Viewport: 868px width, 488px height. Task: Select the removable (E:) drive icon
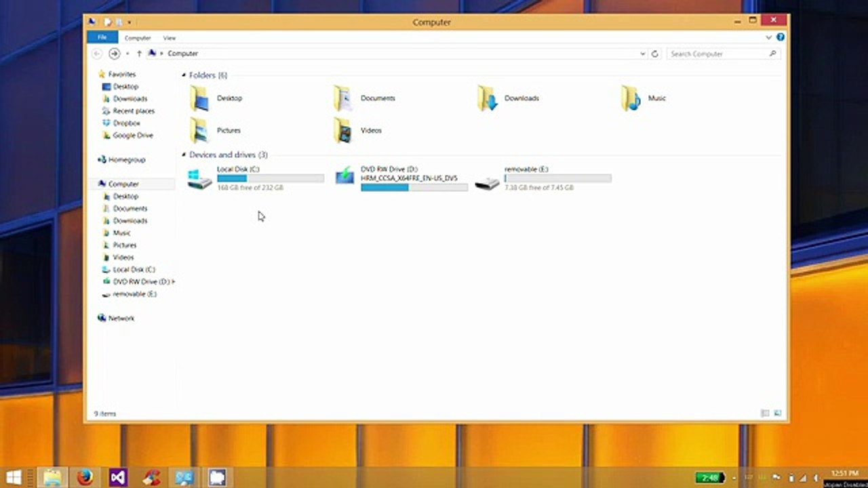coord(487,182)
